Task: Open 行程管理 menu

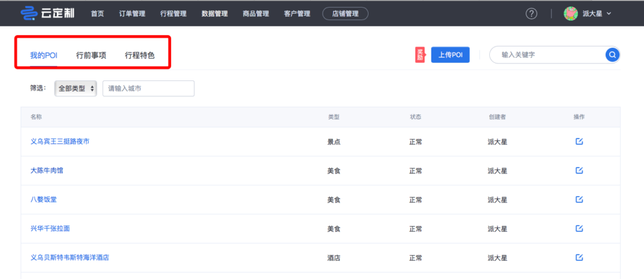Action: pyautogui.click(x=174, y=14)
